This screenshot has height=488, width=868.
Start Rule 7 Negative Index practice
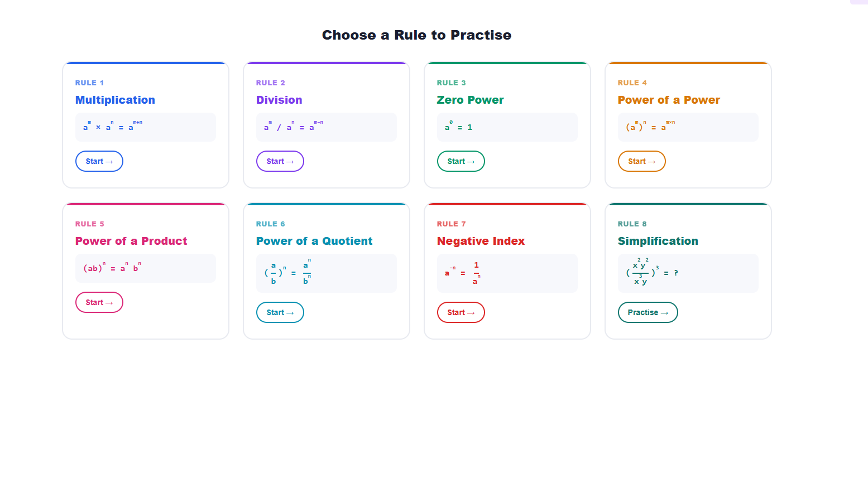pos(461,312)
